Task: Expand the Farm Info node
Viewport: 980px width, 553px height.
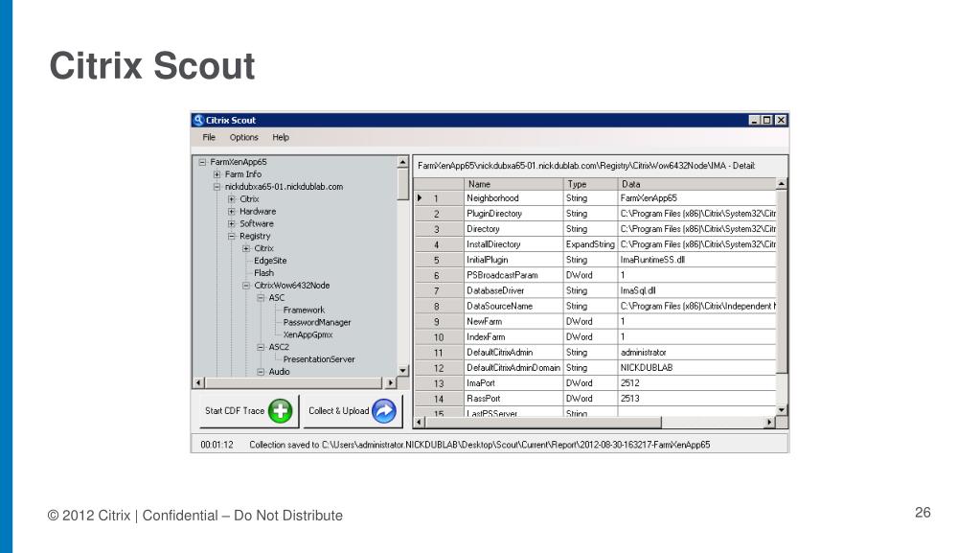Action: point(217,174)
